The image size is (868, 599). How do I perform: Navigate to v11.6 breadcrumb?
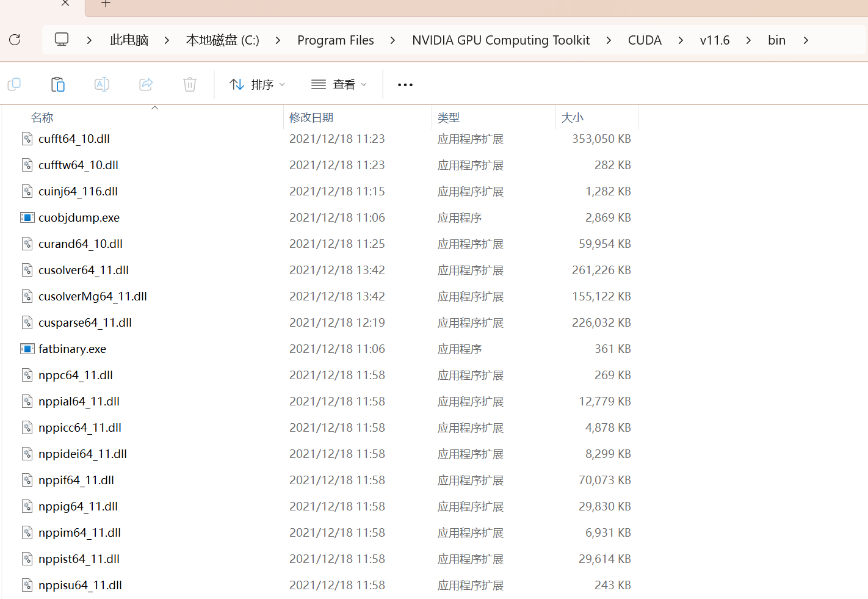point(715,40)
